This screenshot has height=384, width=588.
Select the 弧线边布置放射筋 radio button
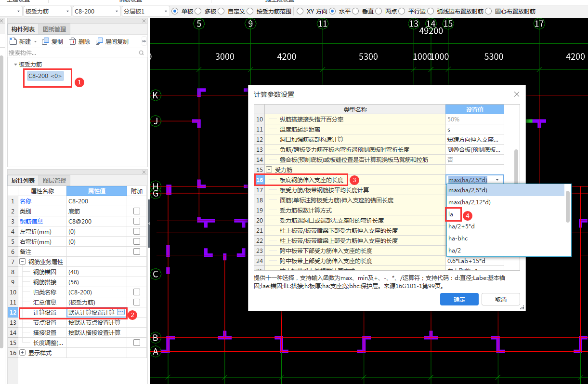click(430, 11)
